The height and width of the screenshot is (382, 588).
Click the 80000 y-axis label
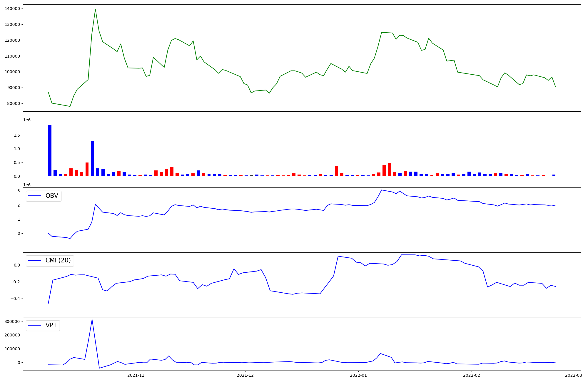tap(14, 103)
